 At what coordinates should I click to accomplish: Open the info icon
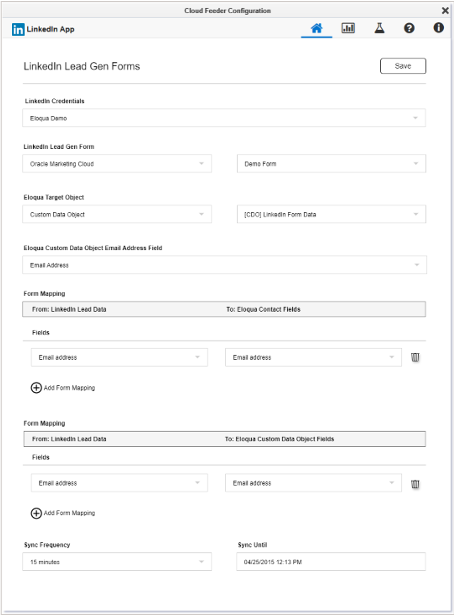[x=439, y=28]
